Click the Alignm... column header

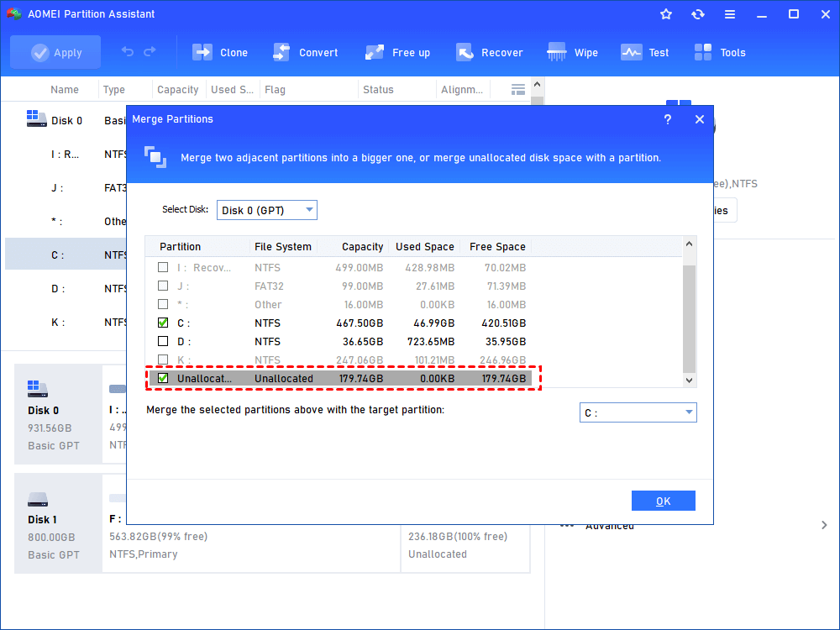tap(462, 90)
